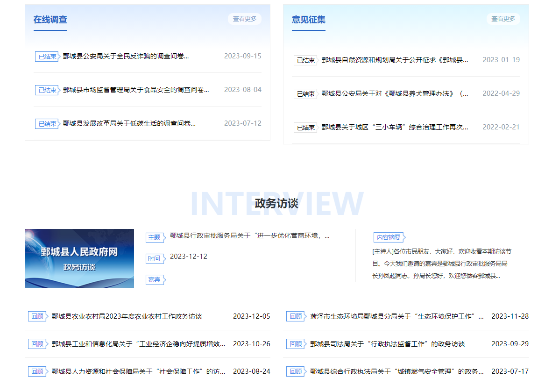This screenshot has width=552, height=392.
Task: Click 回顾 tag beside 司法局 interview
Action: point(296,344)
